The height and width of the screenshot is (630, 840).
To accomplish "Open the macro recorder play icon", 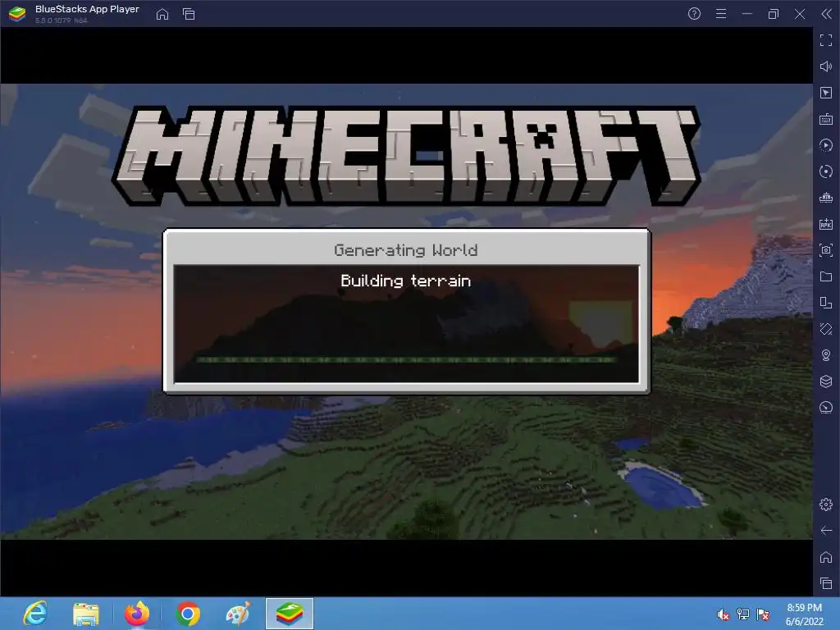I will coord(826,145).
